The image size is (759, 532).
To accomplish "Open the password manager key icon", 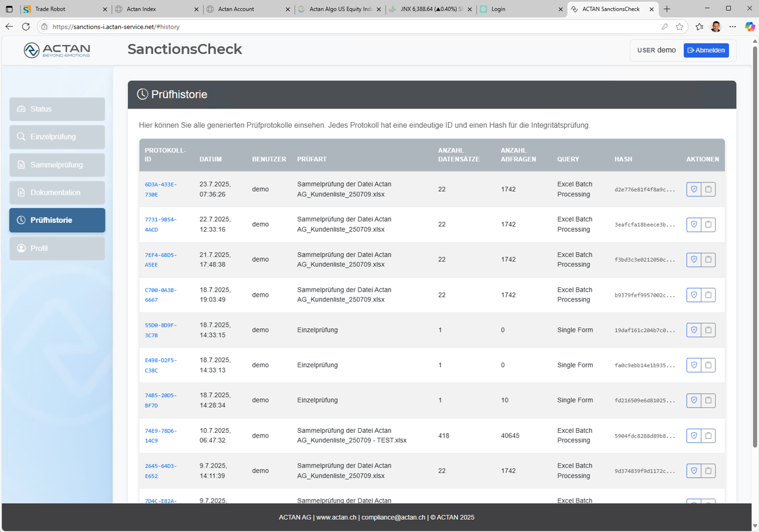I will tap(664, 27).
